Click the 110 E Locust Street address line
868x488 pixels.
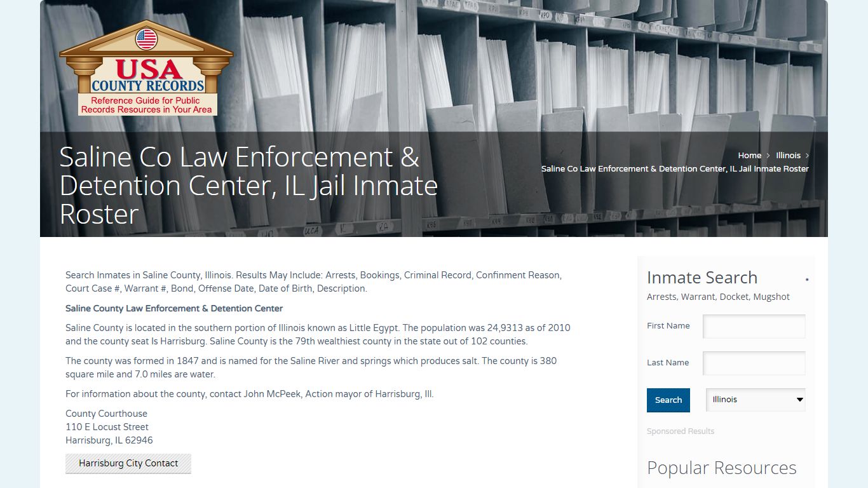tap(107, 427)
